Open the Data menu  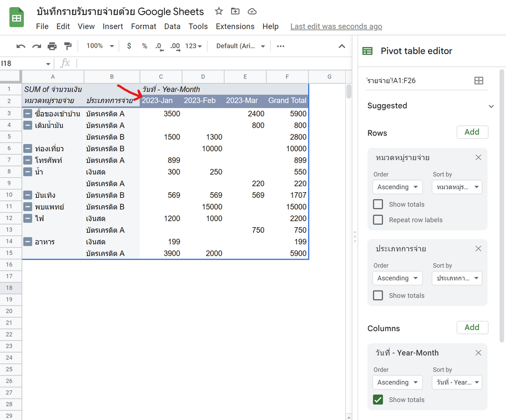point(172,26)
